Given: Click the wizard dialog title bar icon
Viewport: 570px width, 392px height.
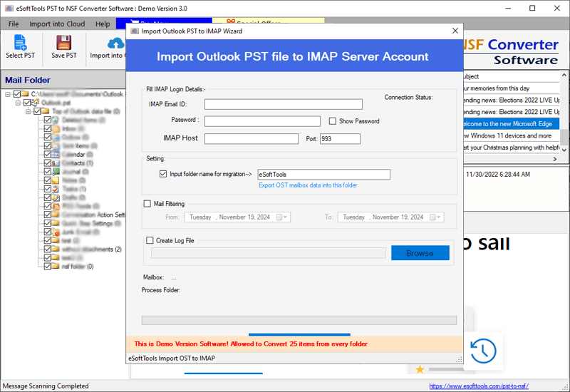Looking at the screenshot, I should point(135,31).
